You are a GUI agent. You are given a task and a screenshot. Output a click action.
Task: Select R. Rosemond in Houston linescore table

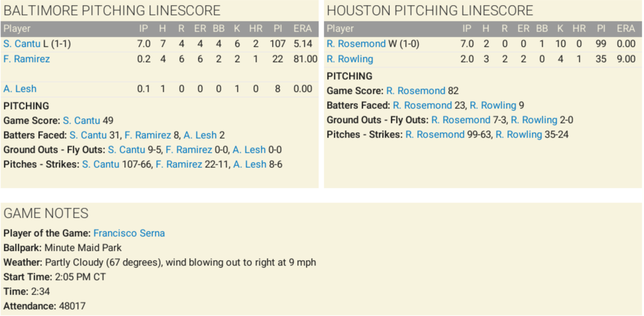(356, 44)
